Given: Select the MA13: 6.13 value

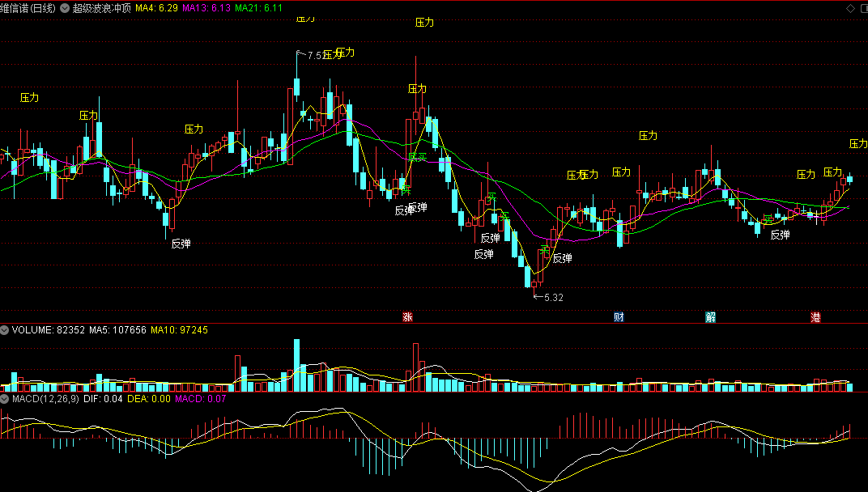Looking at the screenshot, I should (206, 8).
